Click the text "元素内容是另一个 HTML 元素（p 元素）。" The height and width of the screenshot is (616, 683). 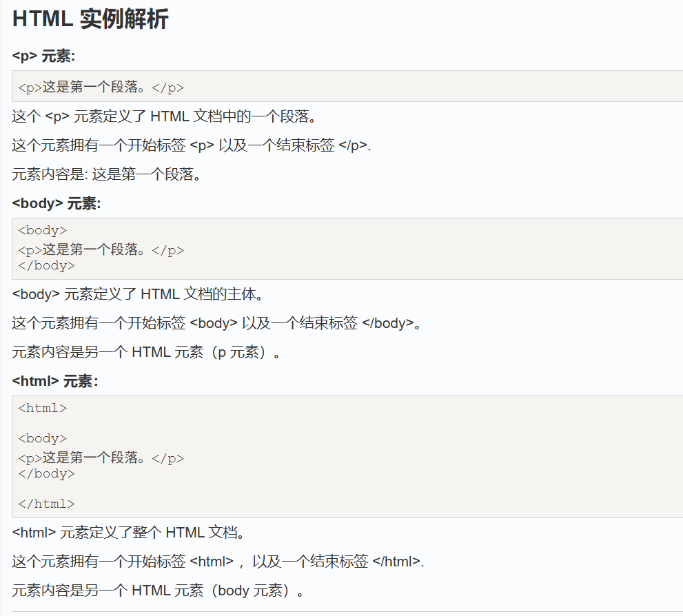click(147, 352)
